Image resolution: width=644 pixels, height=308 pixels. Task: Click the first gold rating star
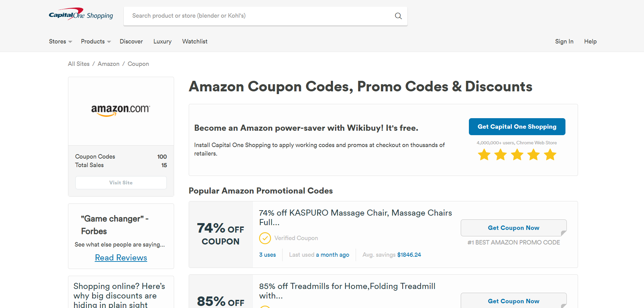pyautogui.click(x=484, y=155)
